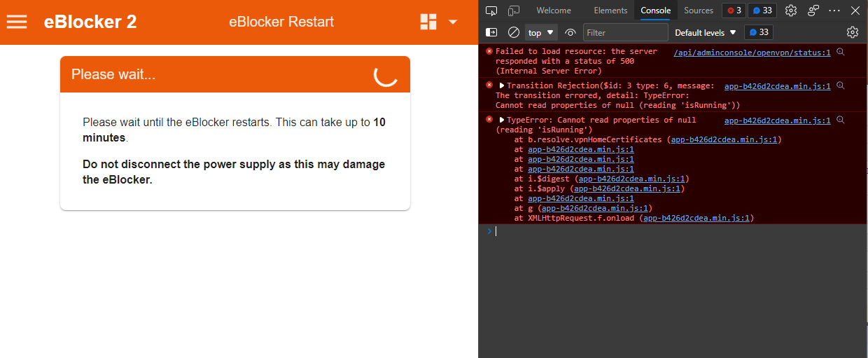Screen dimensions: 868x358
Task: Click 'Failed to load resource' error text
Action: (x=576, y=61)
